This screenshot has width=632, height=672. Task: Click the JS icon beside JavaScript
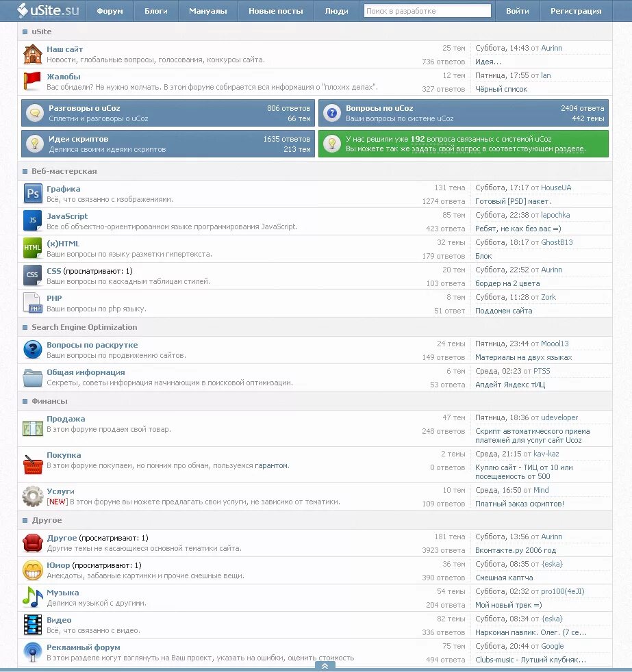click(x=33, y=221)
